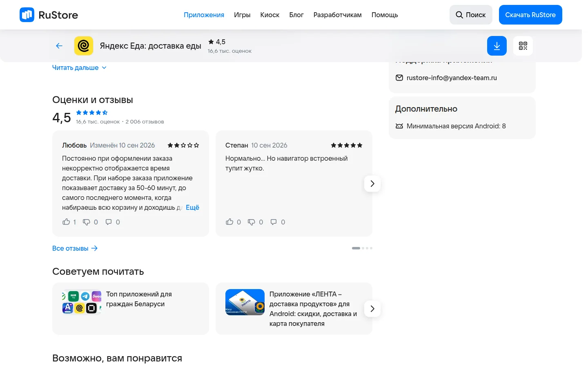The image size is (588, 368).
Task: Click the RuStore logo
Action: click(x=49, y=15)
